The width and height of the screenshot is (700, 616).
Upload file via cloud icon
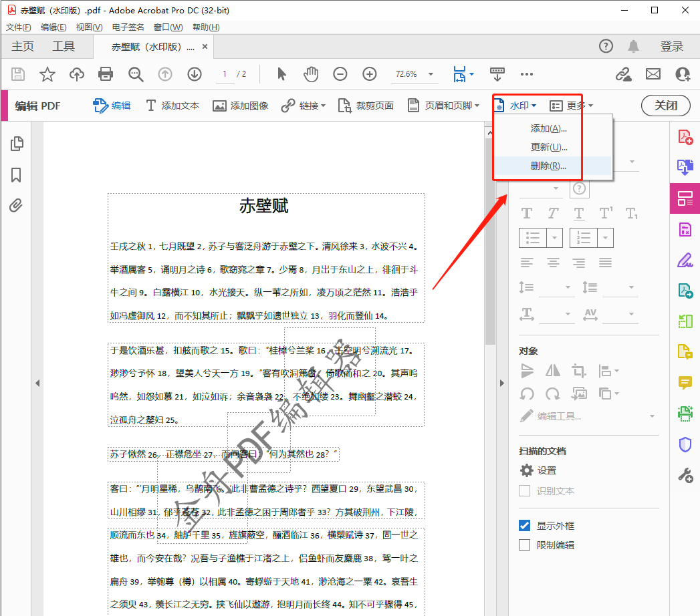[x=76, y=74]
